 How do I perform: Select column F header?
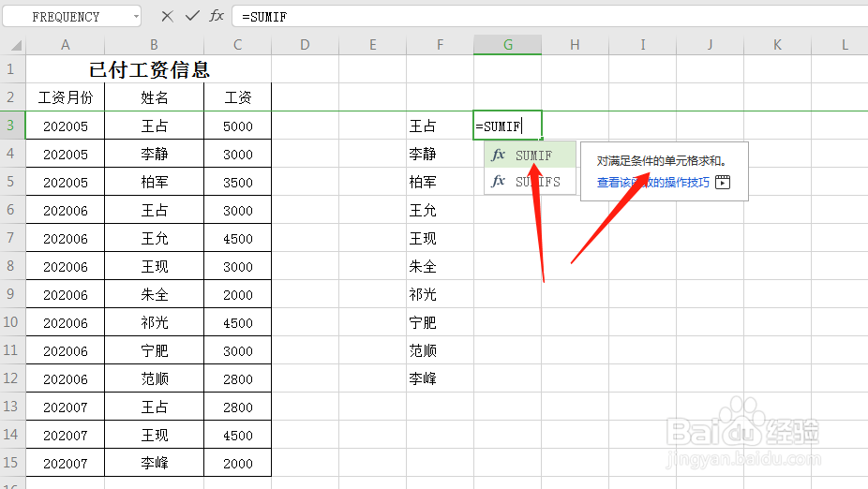tap(440, 45)
